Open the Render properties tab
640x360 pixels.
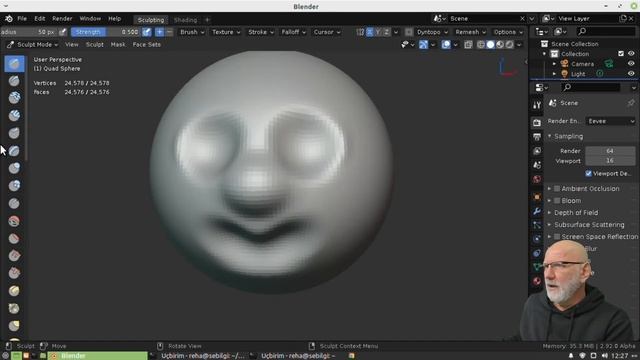(x=537, y=122)
